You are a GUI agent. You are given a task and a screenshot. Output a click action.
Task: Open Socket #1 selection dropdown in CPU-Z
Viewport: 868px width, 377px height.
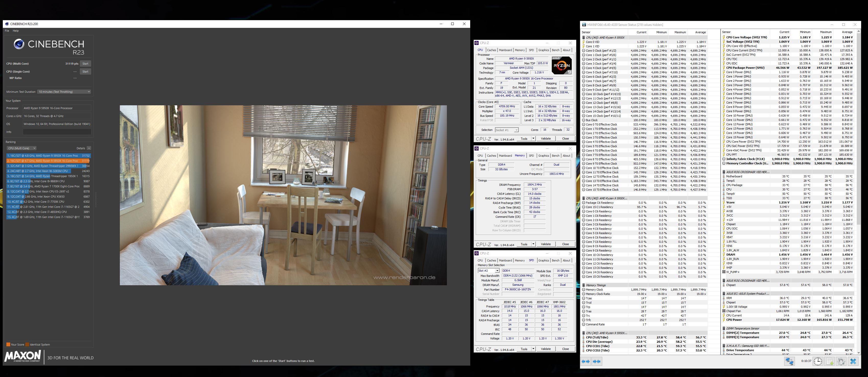coord(506,130)
